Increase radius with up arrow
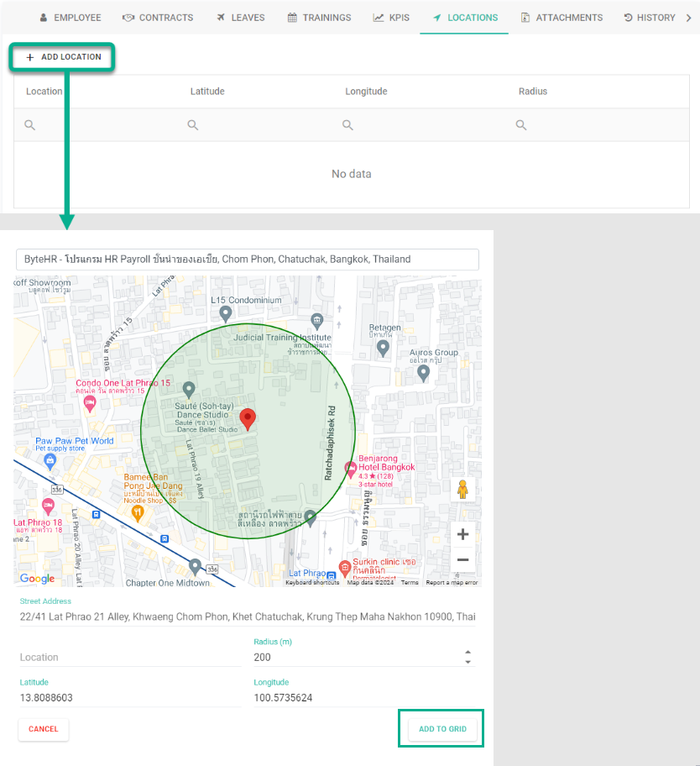This screenshot has height=766, width=700. click(468, 653)
